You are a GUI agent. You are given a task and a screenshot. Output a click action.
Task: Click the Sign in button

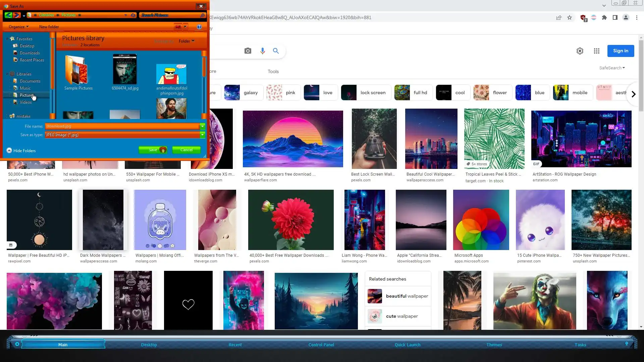tap(621, 51)
